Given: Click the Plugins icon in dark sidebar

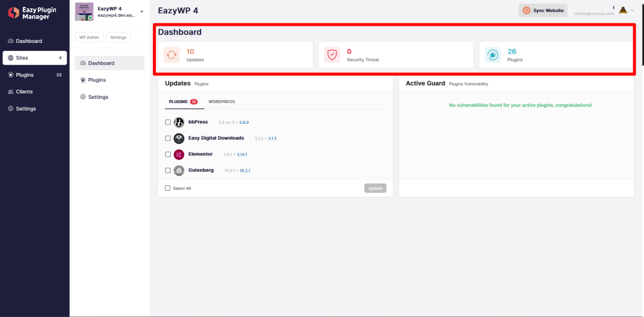Looking at the screenshot, I should click(x=11, y=75).
